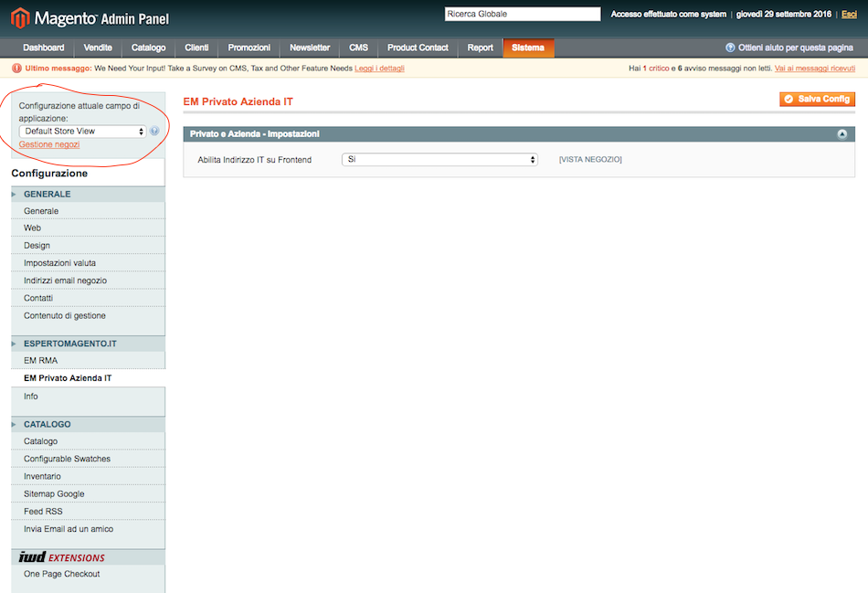Open EM RMA configuration in sidebar
The height and width of the screenshot is (593, 868).
(x=88, y=360)
